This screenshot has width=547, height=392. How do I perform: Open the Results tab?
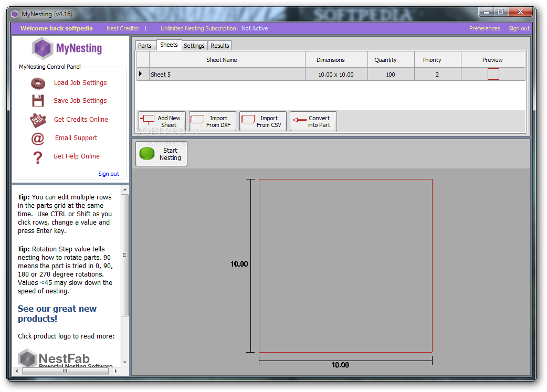point(220,46)
